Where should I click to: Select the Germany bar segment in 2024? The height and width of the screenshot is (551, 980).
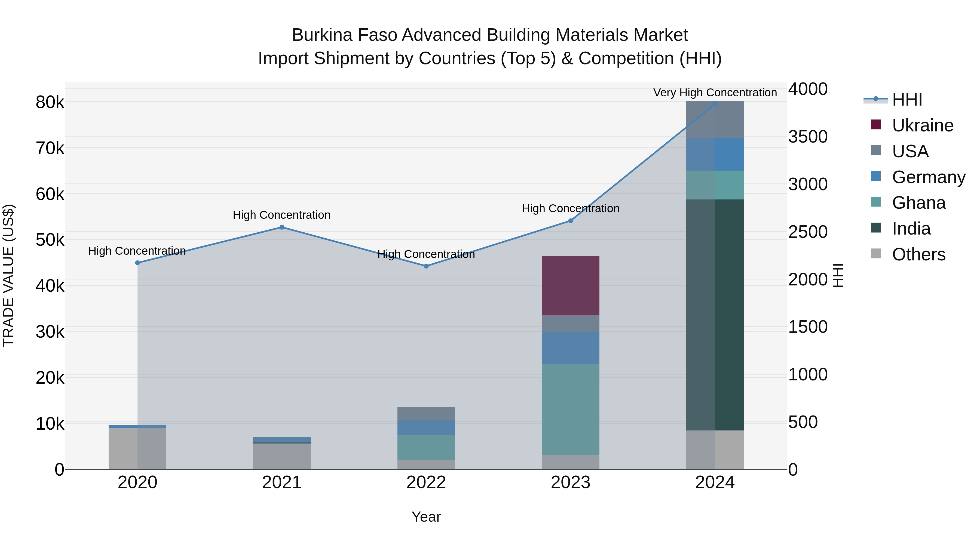715,154
